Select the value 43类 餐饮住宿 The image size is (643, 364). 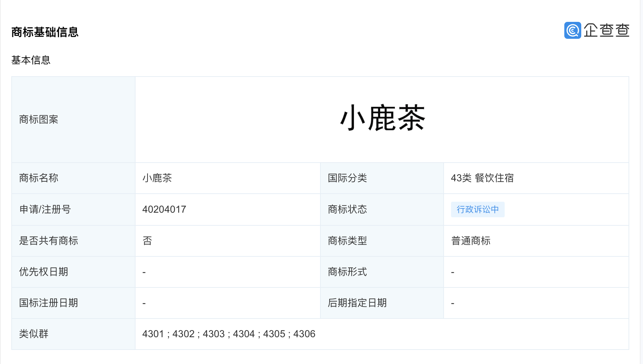click(482, 178)
